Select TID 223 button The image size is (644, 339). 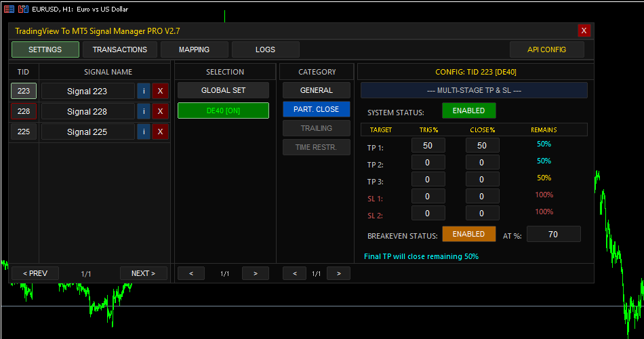click(24, 91)
